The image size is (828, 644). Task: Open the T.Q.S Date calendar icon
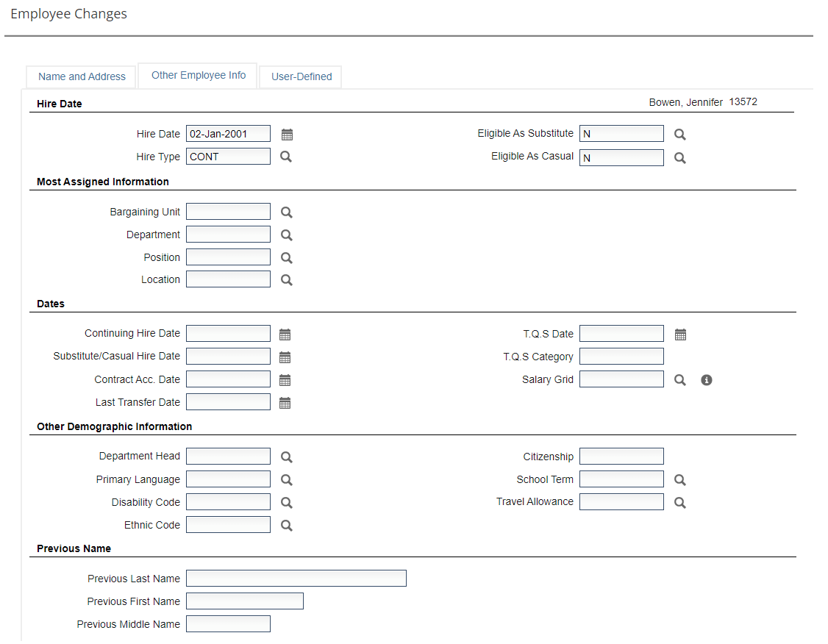(680, 334)
